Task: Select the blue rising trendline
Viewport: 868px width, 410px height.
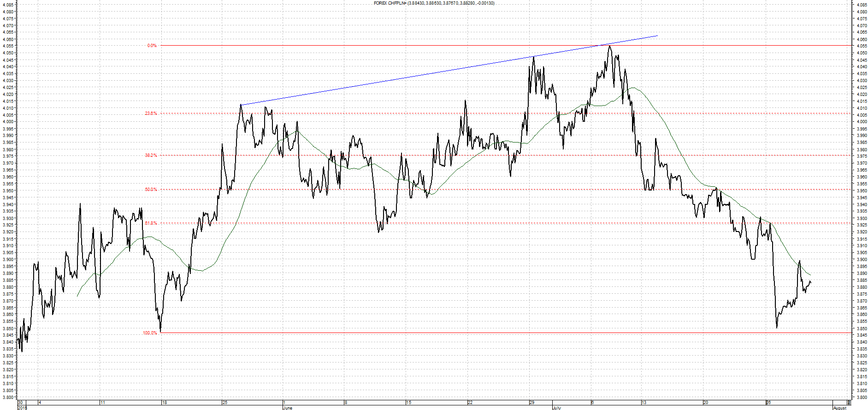Action: tap(449, 70)
